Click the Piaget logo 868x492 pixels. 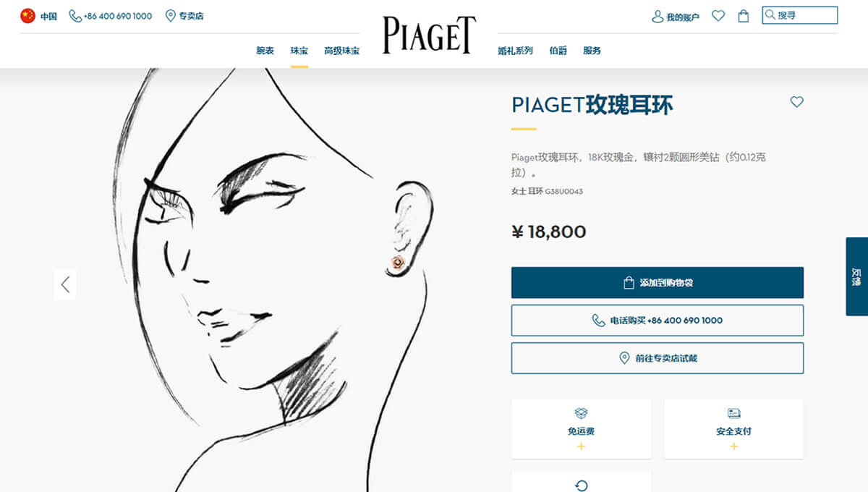[x=429, y=35]
